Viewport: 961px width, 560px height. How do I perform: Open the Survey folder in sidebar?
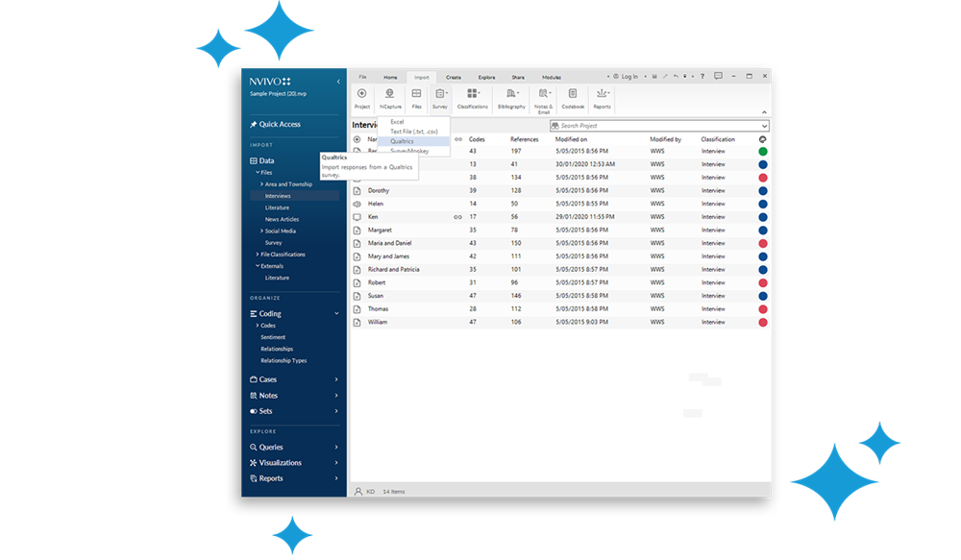273,243
